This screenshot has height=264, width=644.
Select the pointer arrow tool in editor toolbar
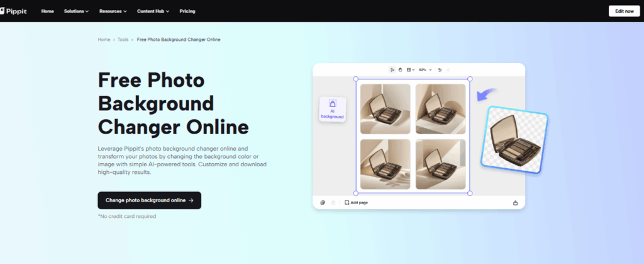pyautogui.click(x=392, y=69)
